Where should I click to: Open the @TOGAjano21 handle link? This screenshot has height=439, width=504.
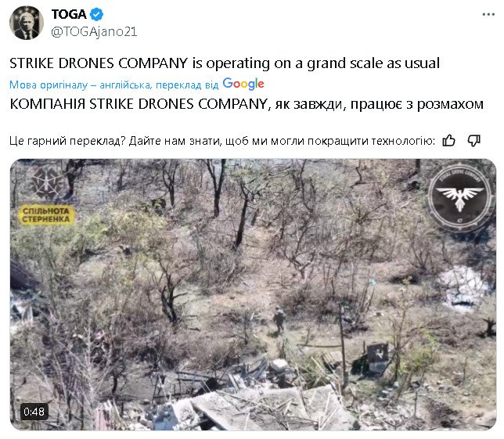[94, 31]
